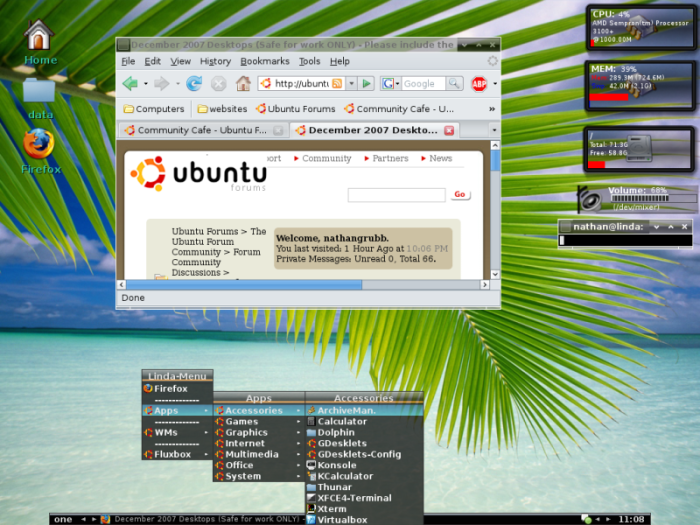The width and height of the screenshot is (700, 525).
Task: Expand the Games submenu
Action: click(259, 421)
